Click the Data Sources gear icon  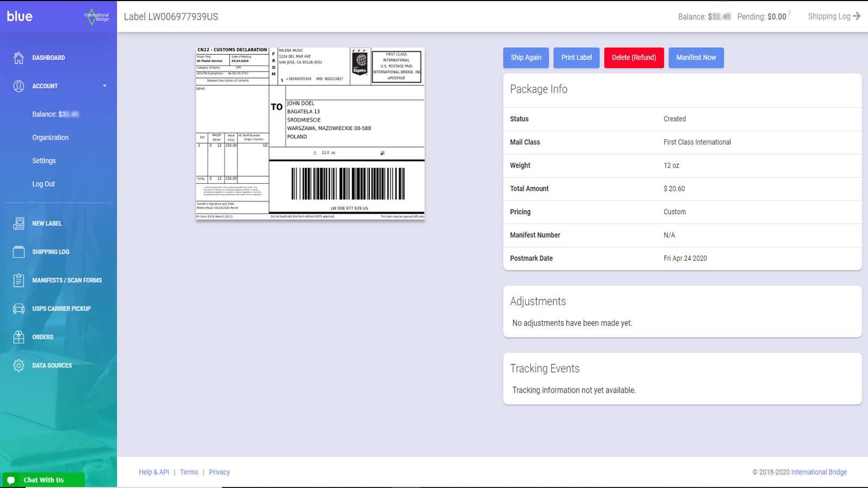click(18, 365)
